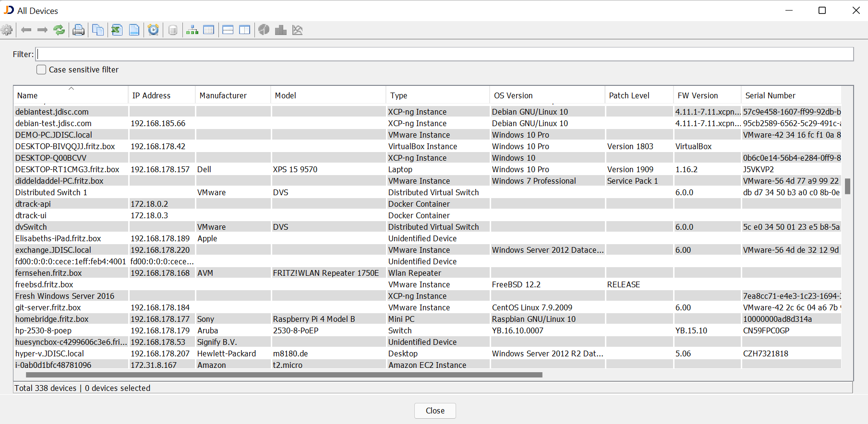Click the blue document page icon
The height and width of the screenshot is (424, 868).
pyautogui.click(x=134, y=30)
